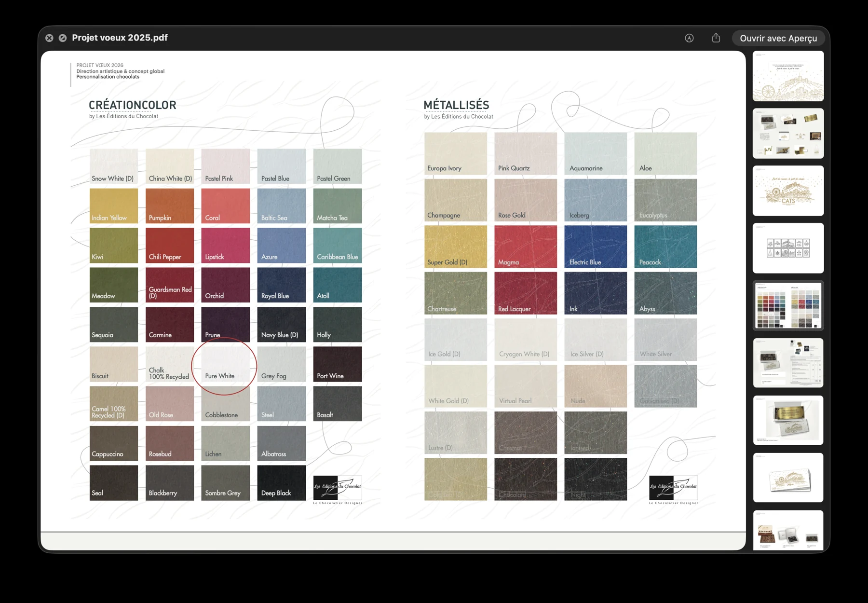The width and height of the screenshot is (868, 603).
Task: Click the Abyss metallic swatch
Action: click(665, 293)
